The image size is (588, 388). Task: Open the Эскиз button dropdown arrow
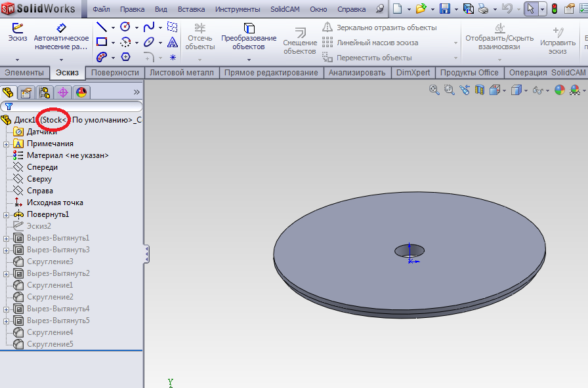[18, 60]
